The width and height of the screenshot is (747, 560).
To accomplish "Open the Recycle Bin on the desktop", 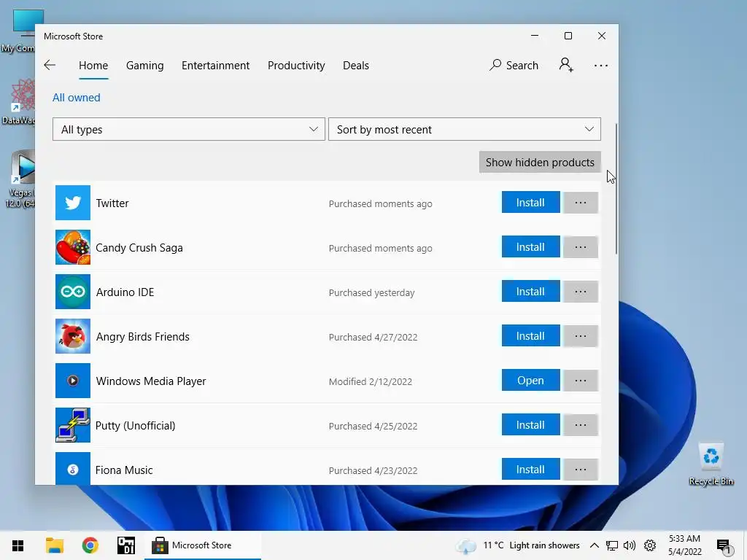I will [x=711, y=464].
